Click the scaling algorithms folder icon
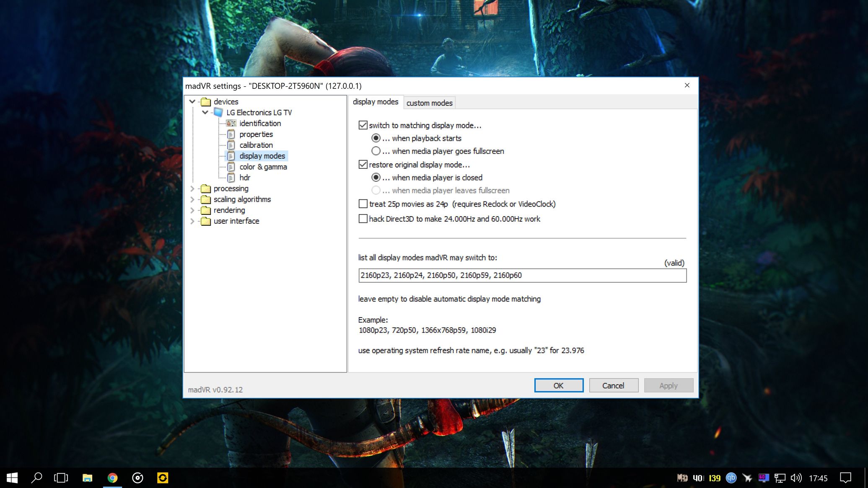 point(206,199)
